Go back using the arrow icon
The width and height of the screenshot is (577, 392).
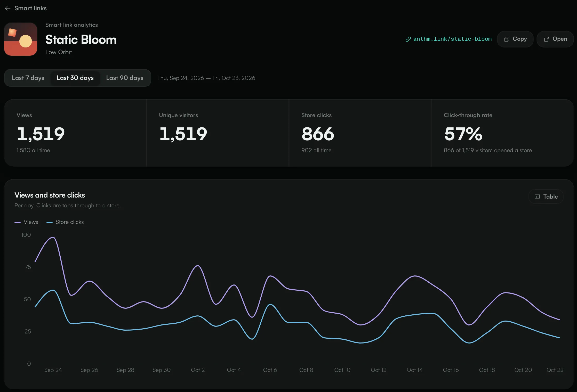(8, 8)
